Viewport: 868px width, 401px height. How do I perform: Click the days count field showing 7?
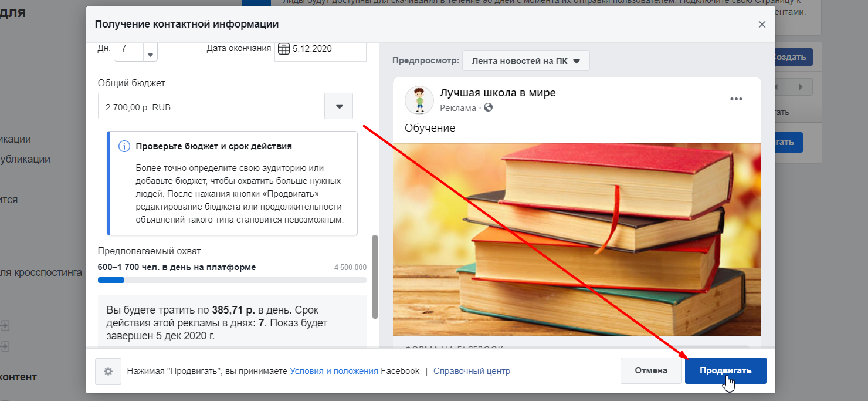128,50
